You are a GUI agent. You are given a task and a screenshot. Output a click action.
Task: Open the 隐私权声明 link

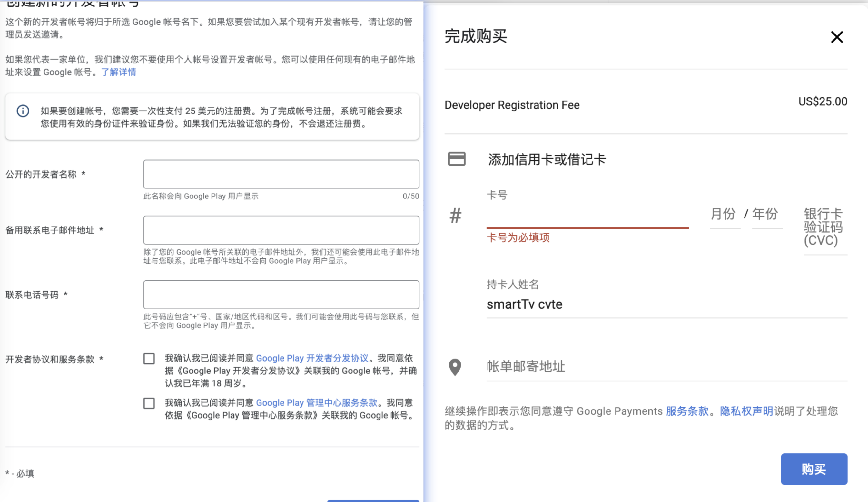pos(746,411)
